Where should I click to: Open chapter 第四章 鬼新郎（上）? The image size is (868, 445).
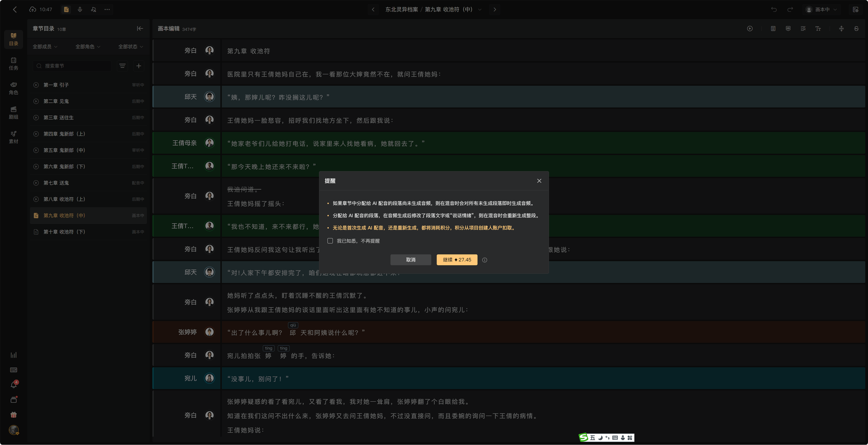tap(88, 134)
